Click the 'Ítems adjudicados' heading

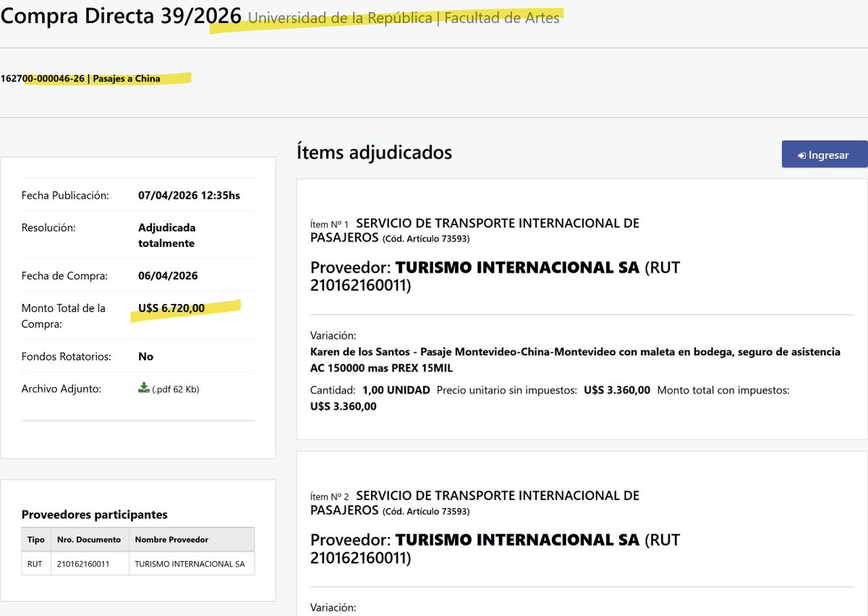tap(374, 153)
